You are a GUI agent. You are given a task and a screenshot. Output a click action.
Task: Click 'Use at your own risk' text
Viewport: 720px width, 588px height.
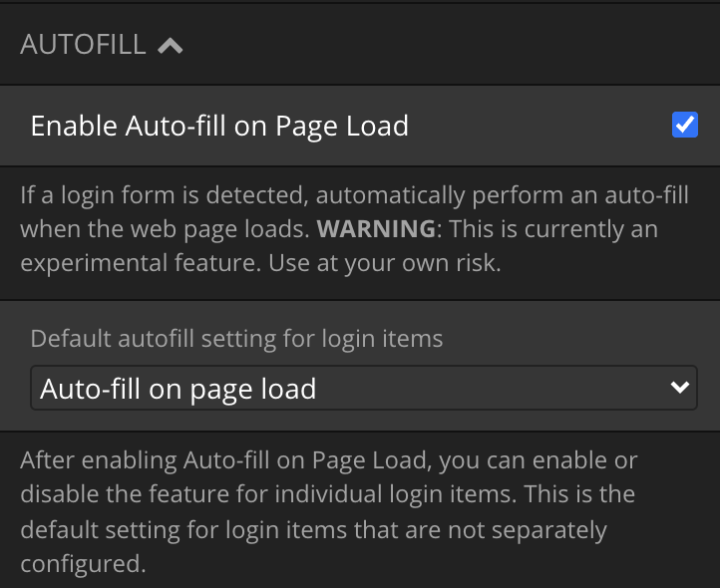point(385,263)
